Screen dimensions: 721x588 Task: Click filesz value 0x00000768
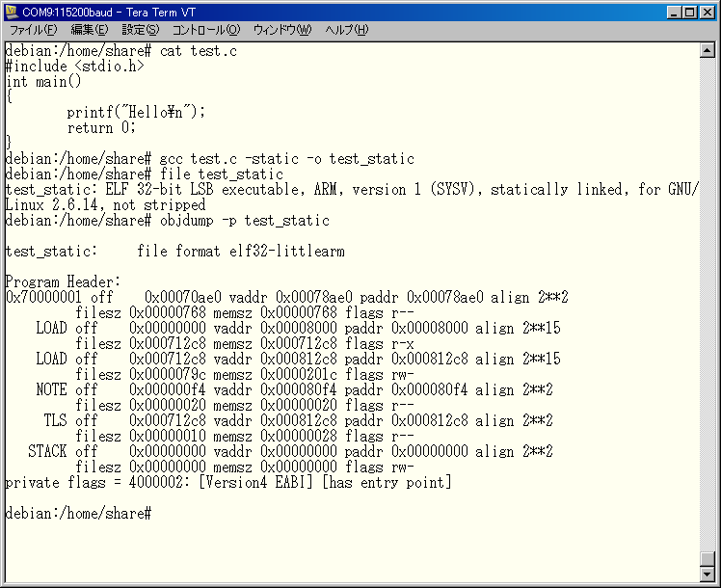(x=168, y=313)
